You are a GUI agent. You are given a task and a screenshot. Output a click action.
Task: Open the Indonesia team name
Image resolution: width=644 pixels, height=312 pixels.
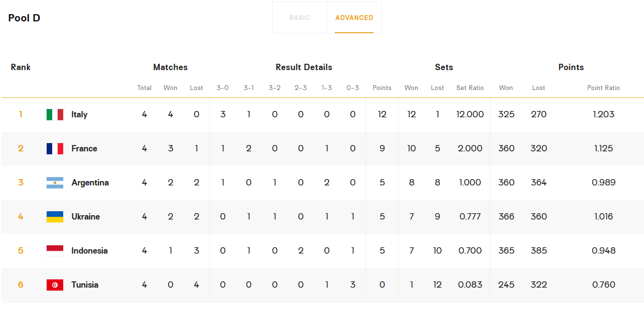[x=89, y=251]
